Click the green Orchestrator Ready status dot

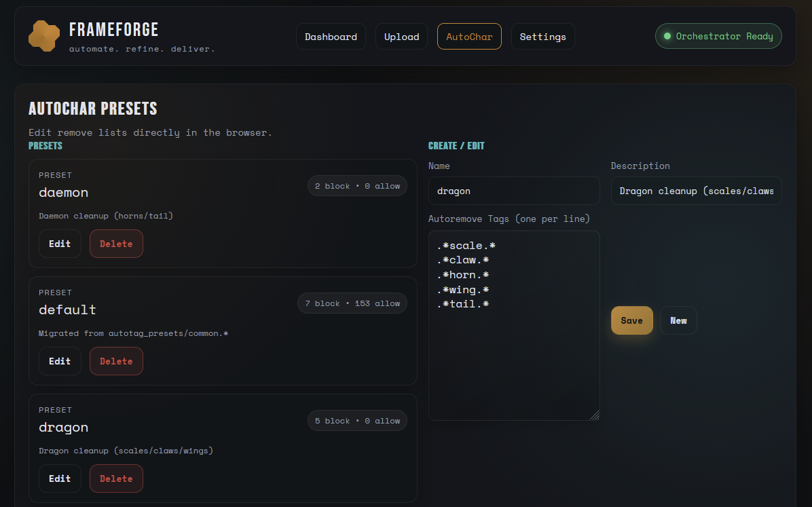click(667, 36)
